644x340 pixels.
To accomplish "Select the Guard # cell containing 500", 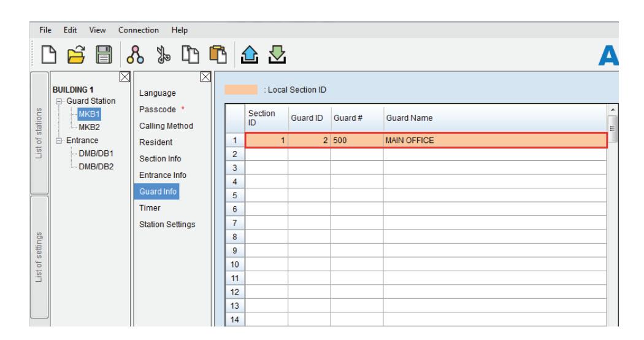I will coord(357,140).
